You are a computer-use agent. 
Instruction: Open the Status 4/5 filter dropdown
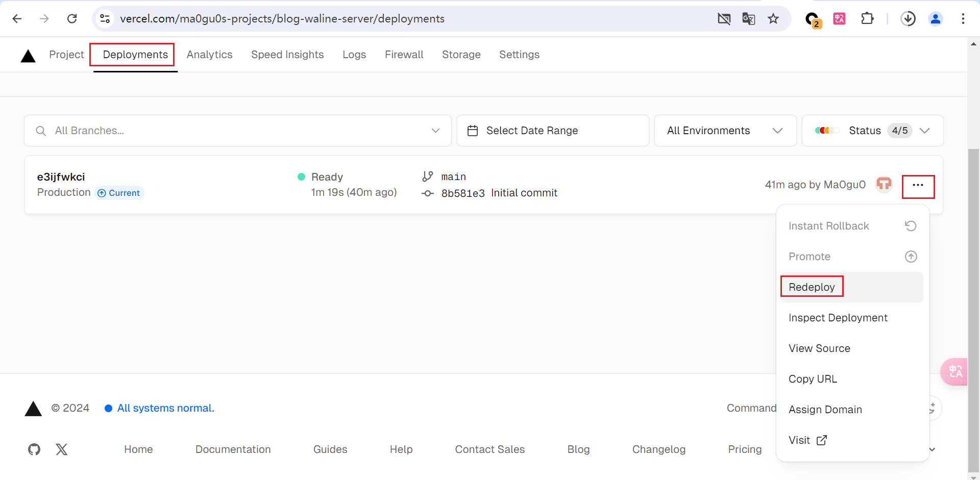click(x=873, y=131)
